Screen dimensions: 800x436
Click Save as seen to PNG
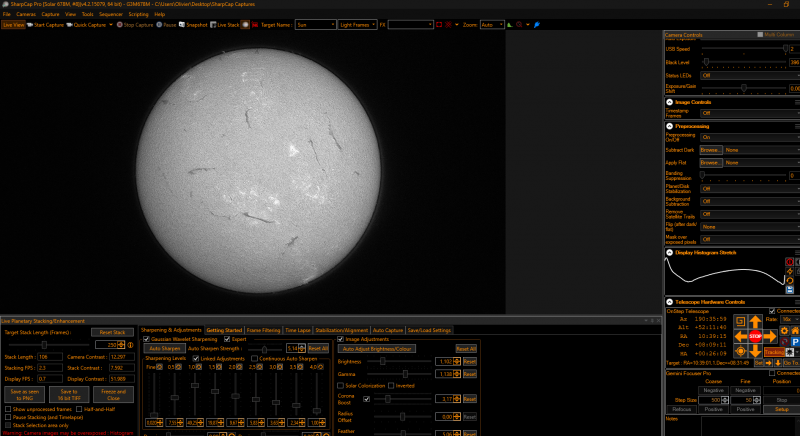tap(24, 395)
